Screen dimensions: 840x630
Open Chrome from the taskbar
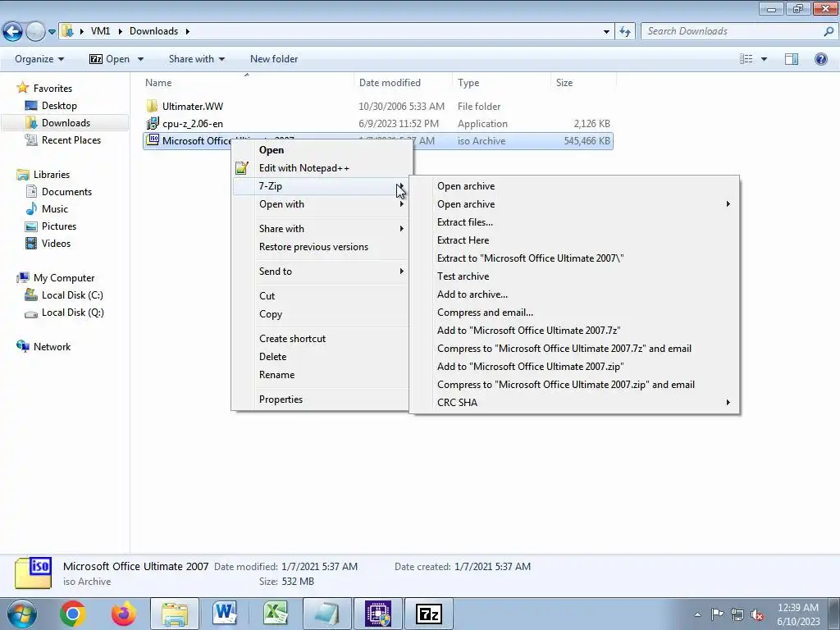pos(73,614)
